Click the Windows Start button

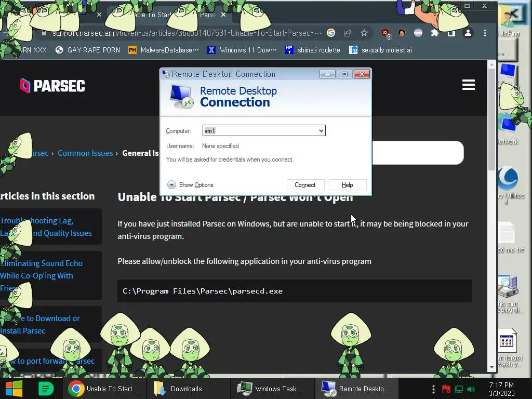(x=14, y=389)
